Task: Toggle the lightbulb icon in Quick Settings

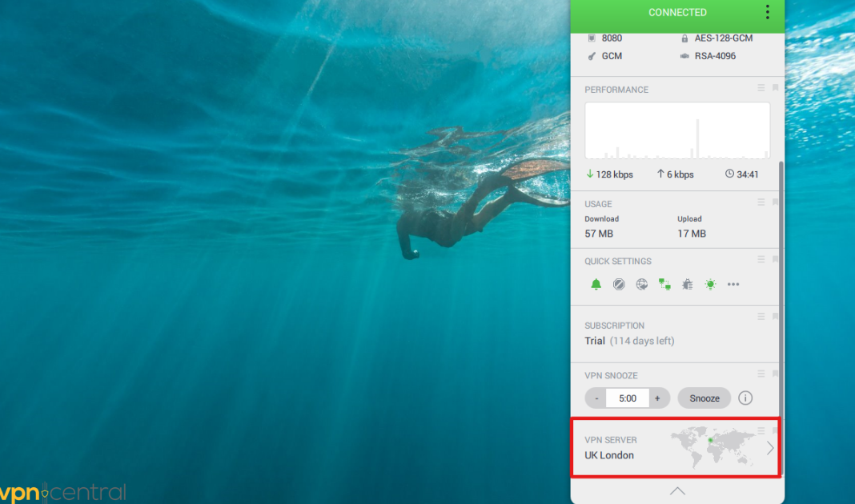Action: click(x=710, y=284)
